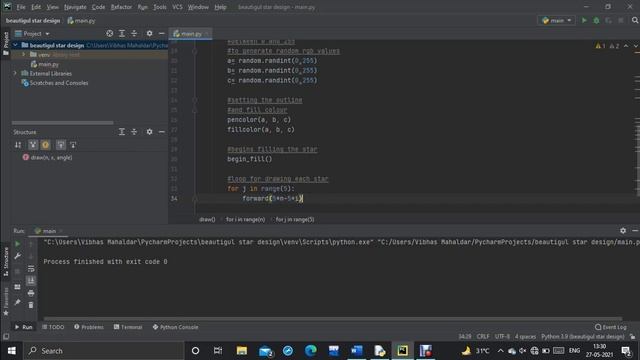Open the Refactor menu
The width and height of the screenshot is (640, 360).
point(121,7)
